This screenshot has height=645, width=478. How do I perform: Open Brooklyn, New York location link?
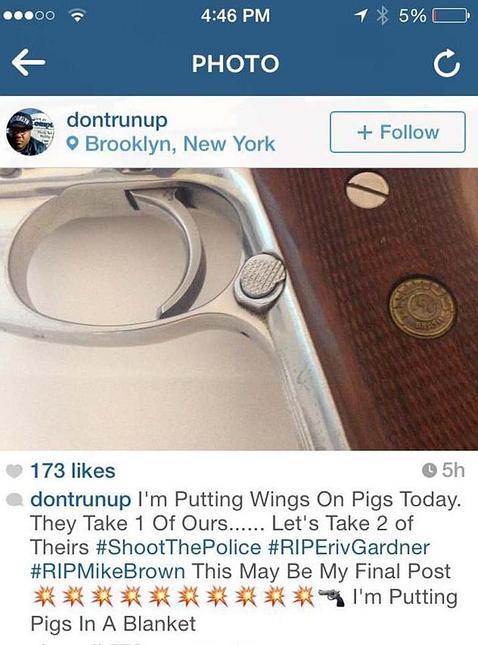(180, 144)
